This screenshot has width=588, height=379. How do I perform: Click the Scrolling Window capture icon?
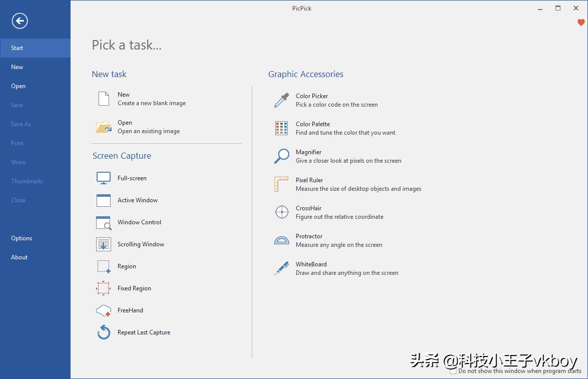coord(104,244)
